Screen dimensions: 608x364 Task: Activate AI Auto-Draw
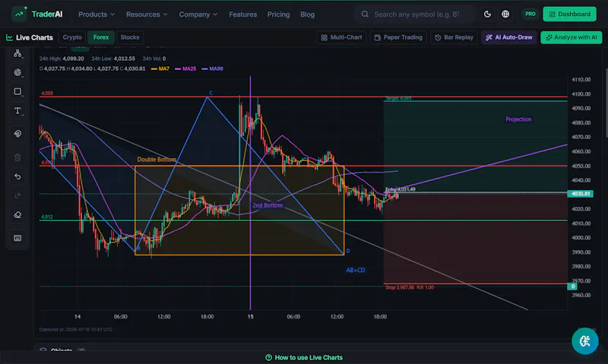[509, 37]
